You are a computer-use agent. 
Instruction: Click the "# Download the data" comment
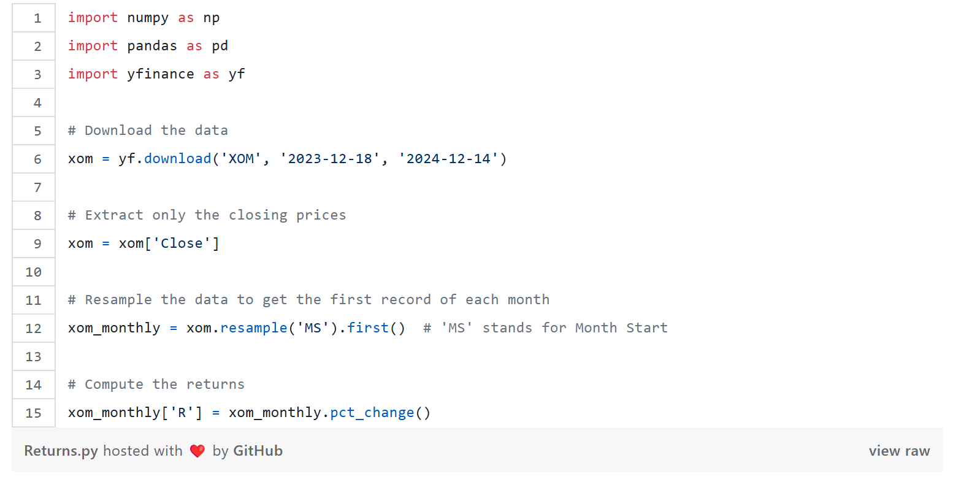point(148,131)
